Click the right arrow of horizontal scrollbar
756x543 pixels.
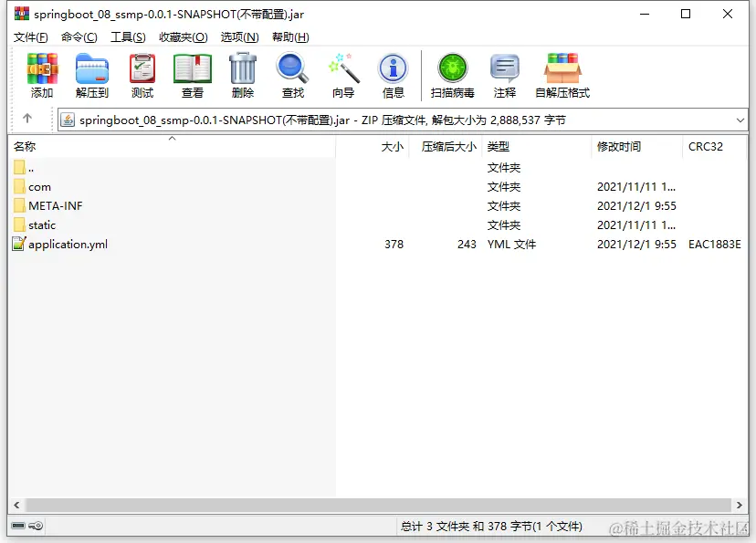[740, 505]
